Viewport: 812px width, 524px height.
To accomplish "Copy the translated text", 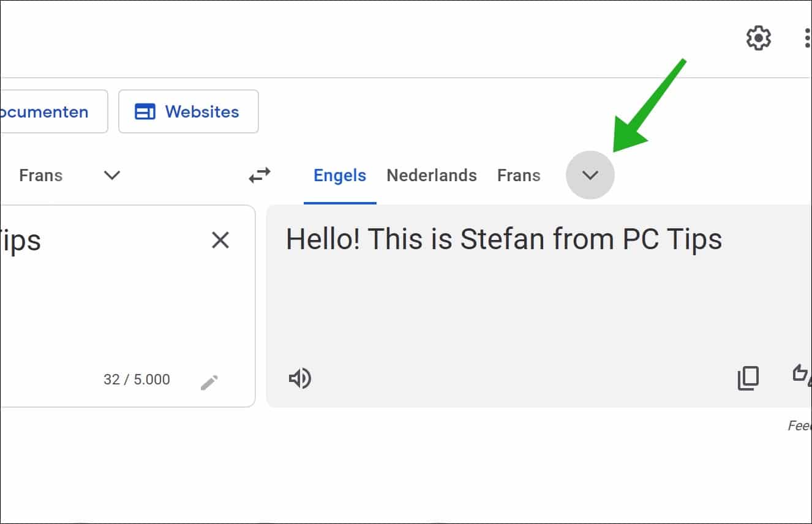I will pyautogui.click(x=748, y=378).
